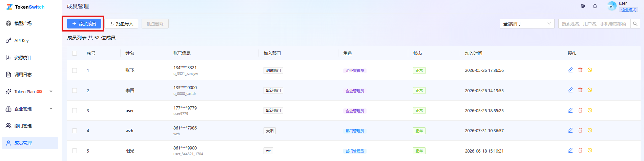Select all members header checkbox
Screen dimensions: 644x161
tap(75, 53)
